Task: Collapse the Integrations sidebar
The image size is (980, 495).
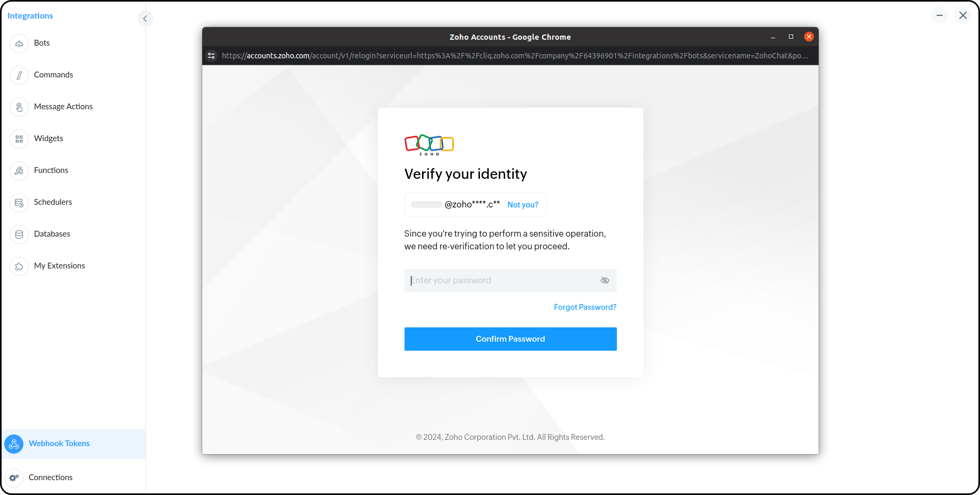Action: click(x=145, y=18)
